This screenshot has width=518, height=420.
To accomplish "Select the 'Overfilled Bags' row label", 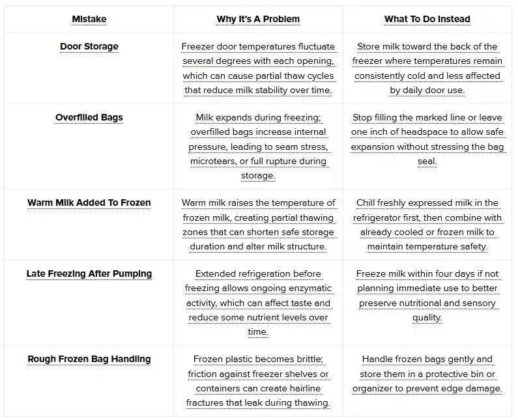I will click(89, 117).
